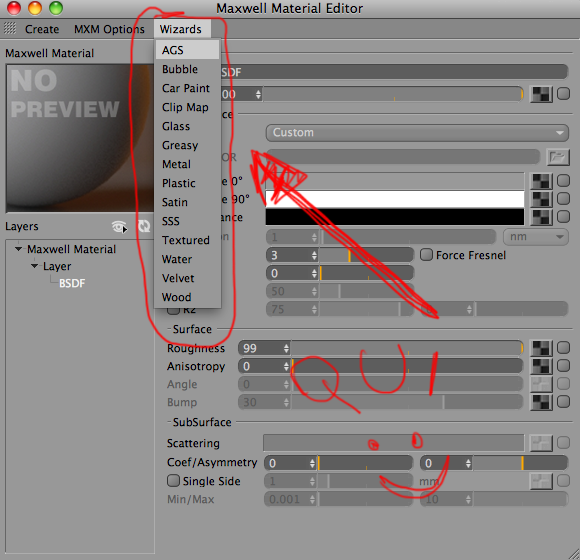580x560 pixels.
Task: Choose Greasy wizard
Action: click(x=188, y=145)
